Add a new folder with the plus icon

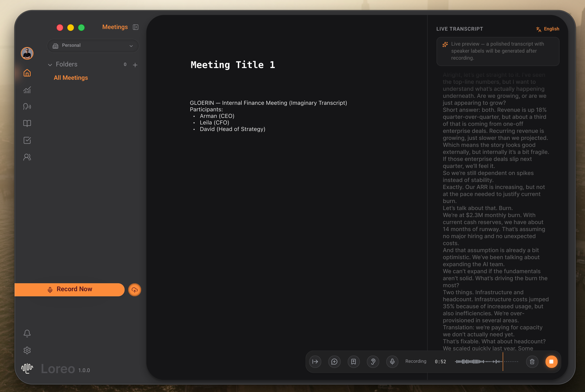[x=135, y=65]
